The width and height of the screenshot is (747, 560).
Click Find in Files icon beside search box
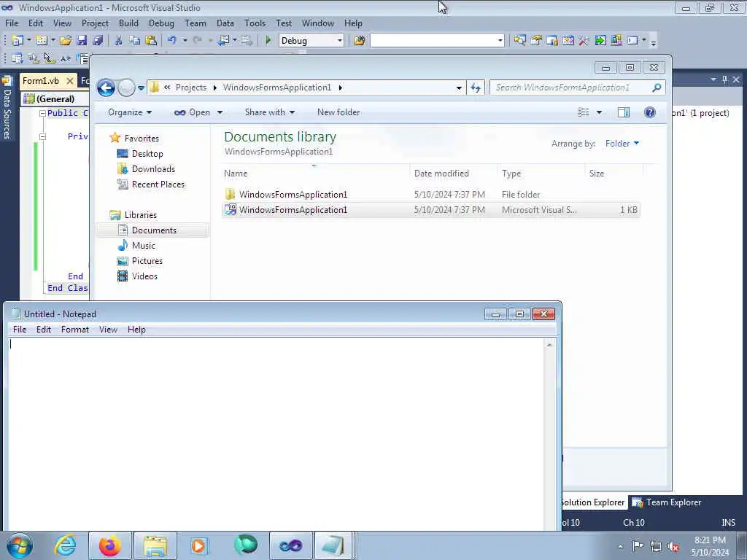tap(360, 41)
